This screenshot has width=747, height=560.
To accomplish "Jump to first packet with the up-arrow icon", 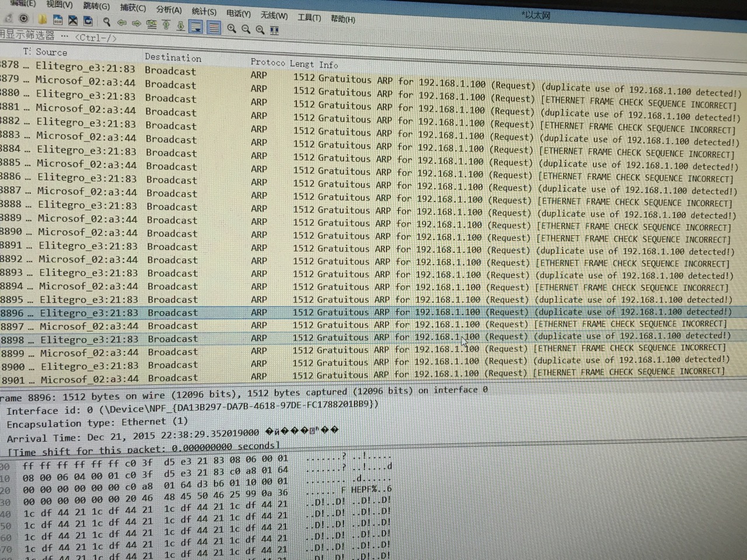I will click(x=166, y=24).
